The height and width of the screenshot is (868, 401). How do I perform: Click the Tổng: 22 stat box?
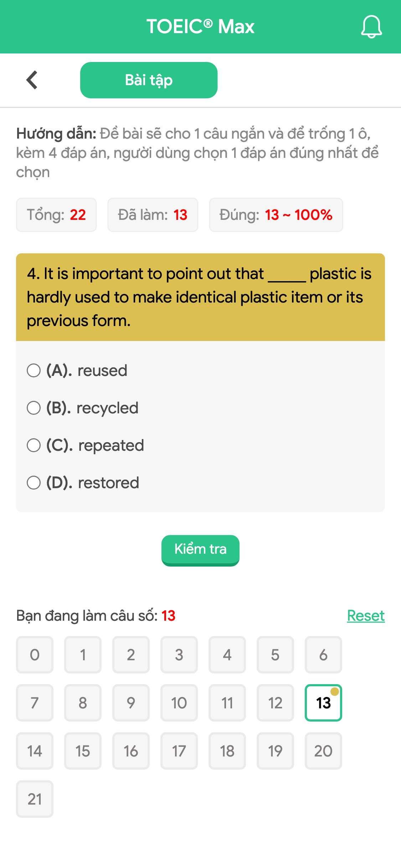(x=56, y=215)
